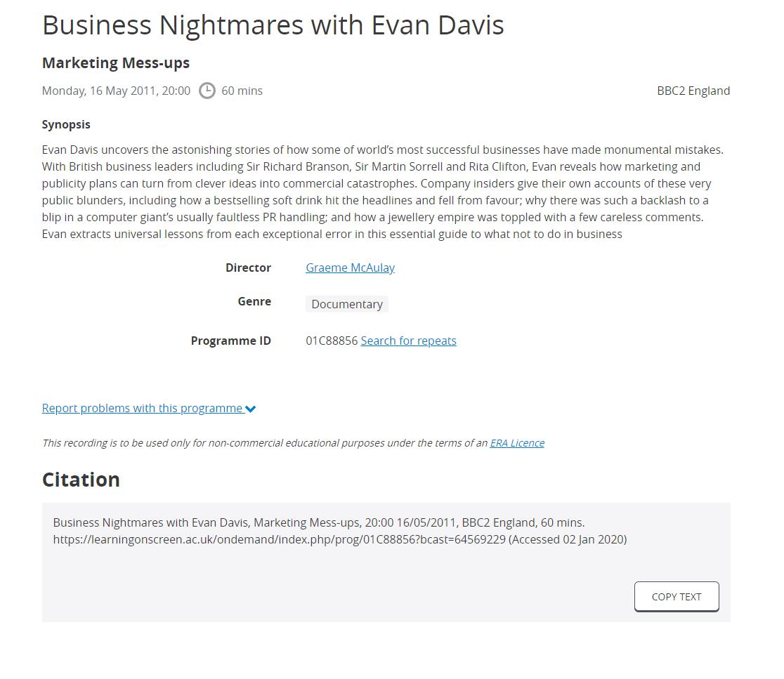Click the Programme ID field label

click(x=230, y=341)
